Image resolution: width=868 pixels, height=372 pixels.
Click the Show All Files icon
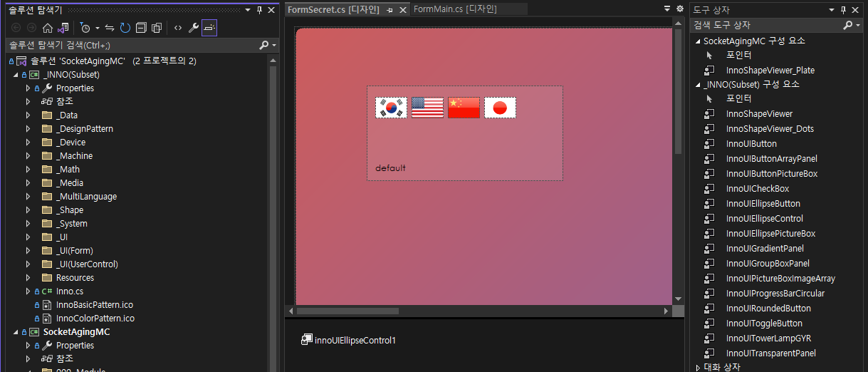[157, 28]
